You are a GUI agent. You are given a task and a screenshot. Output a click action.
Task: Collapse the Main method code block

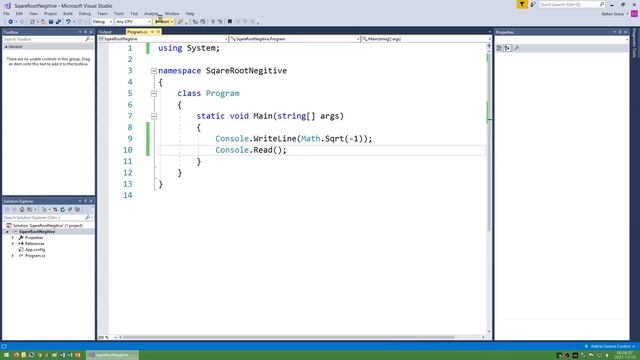[x=154, y=116]
